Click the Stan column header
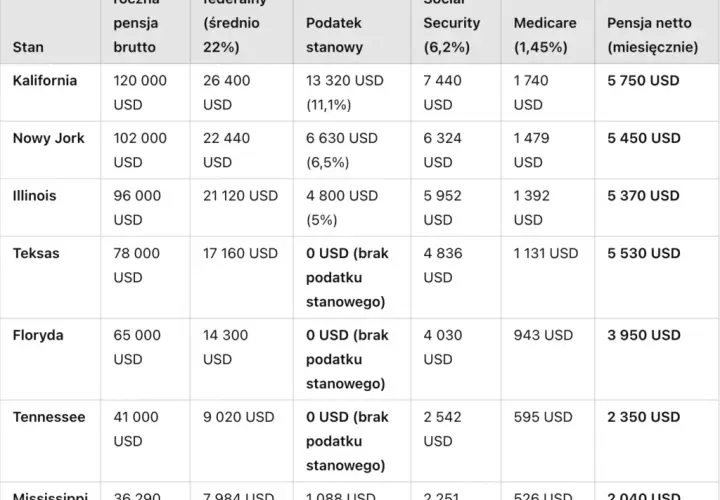 click(28, 47)
